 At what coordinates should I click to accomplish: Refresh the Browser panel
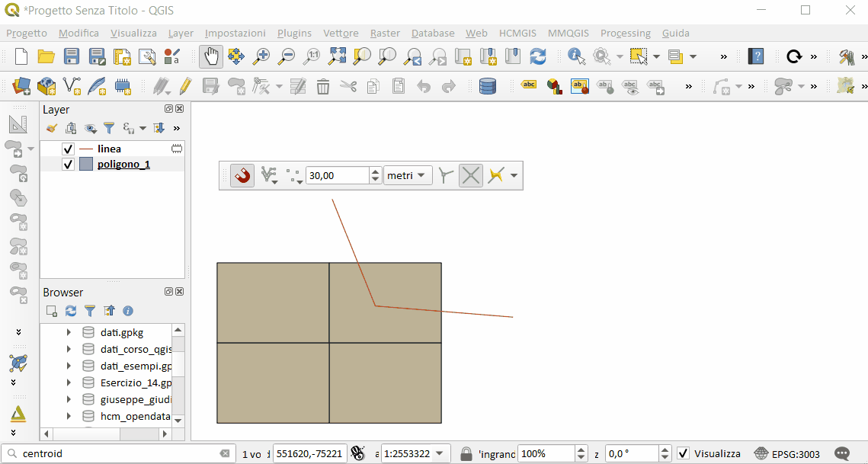click(x=71, y=311)
